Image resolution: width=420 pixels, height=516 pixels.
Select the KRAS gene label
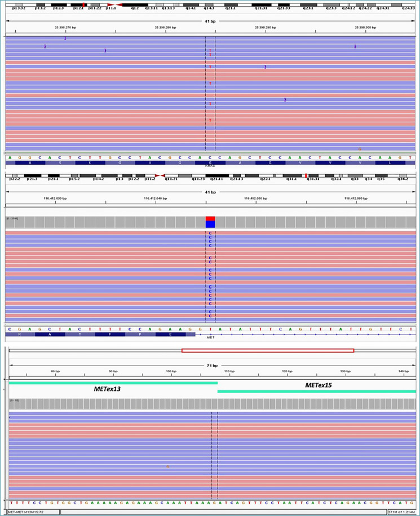coord(210,166)
